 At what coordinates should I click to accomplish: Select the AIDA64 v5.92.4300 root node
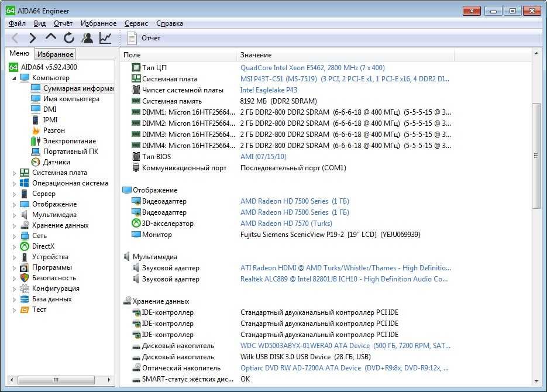pos(43,67)
